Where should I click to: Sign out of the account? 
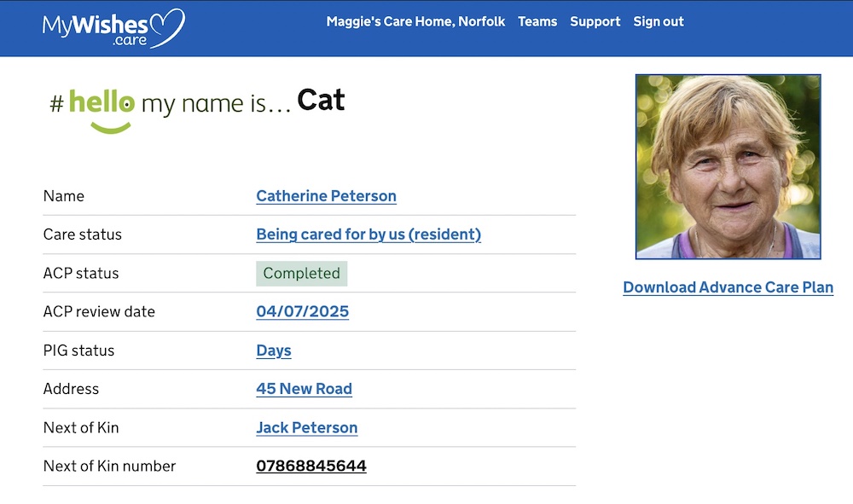[x=658, y=21]
